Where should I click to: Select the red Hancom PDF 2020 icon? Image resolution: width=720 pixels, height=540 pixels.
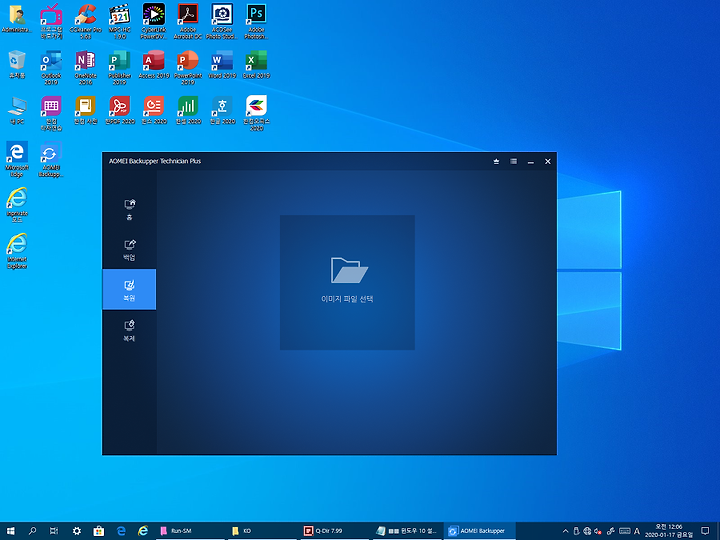(120, 110)
